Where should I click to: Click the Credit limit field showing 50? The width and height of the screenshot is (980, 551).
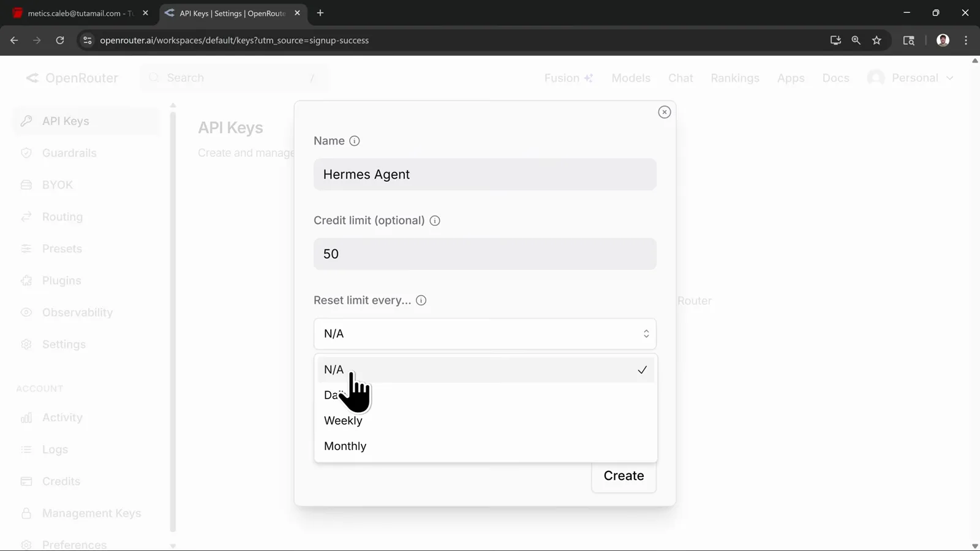(x=484, y=253)
